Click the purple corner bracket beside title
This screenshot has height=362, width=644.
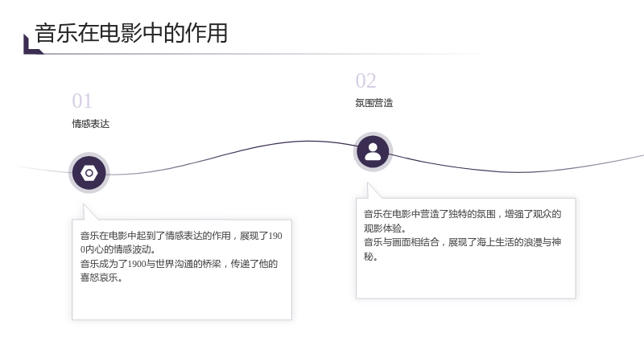(x=32, y=44)
